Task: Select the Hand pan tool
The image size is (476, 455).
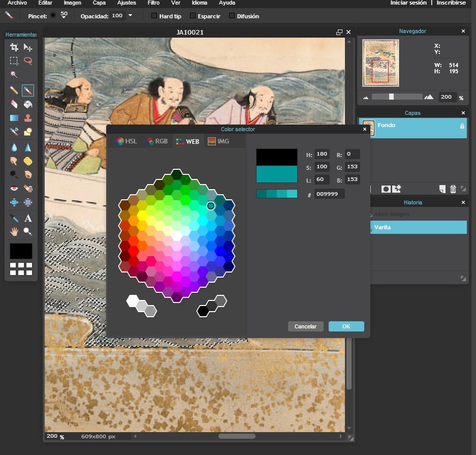Action: pyautogui.click(x=14, y=232)
